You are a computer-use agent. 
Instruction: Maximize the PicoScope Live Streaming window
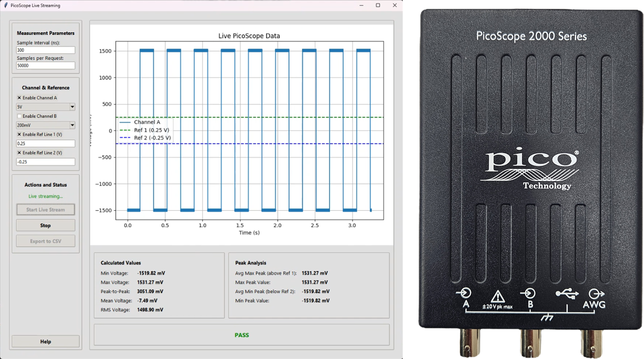(x=378, y=5)
